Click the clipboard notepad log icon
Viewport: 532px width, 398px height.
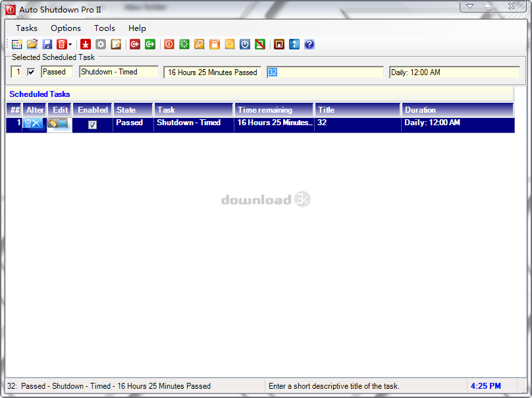[x=116, y=44]
